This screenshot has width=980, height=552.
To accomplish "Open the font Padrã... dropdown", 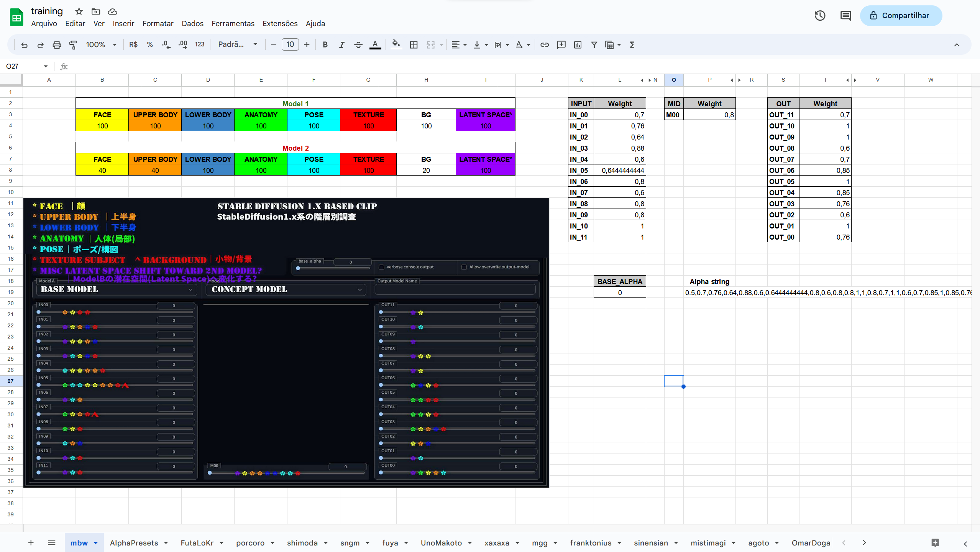I will point(237,45).
